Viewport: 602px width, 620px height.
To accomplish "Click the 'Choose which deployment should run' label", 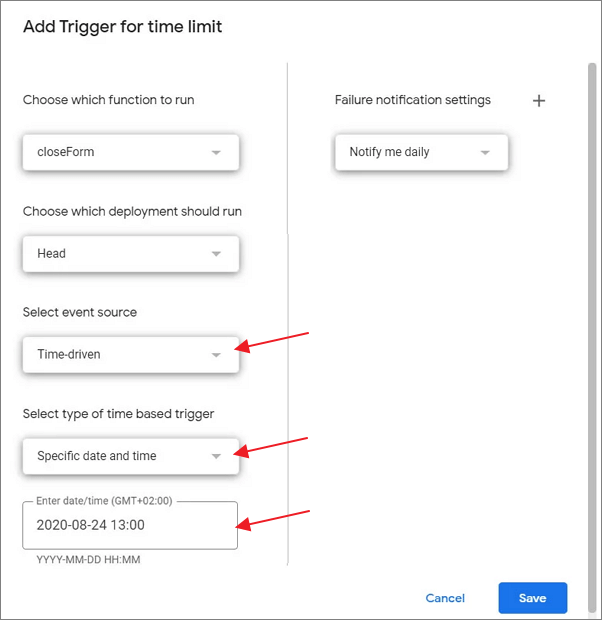I will pyautogui.click(x=132, y=211).
